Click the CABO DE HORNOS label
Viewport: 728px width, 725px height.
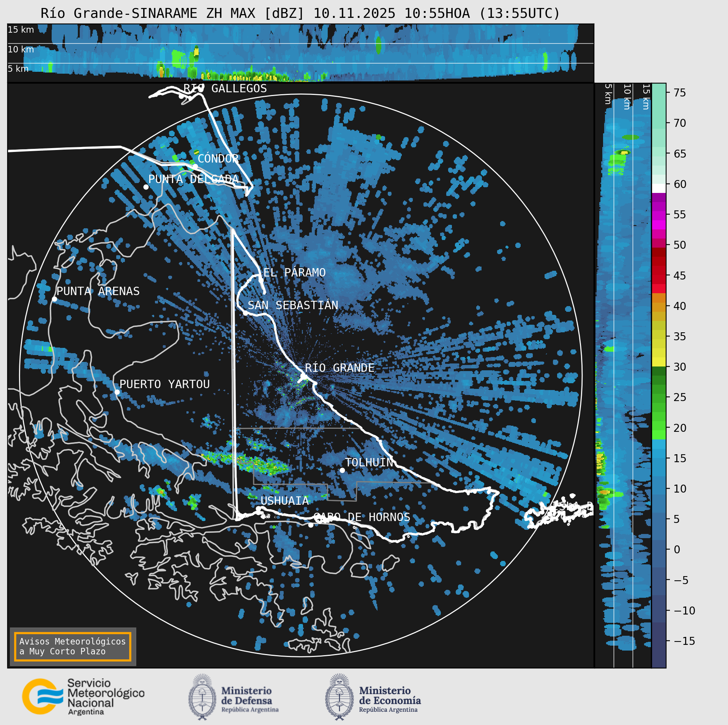pos(362,517)
